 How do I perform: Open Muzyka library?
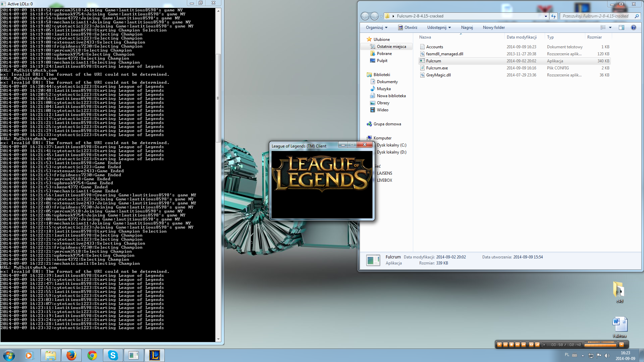380,89
